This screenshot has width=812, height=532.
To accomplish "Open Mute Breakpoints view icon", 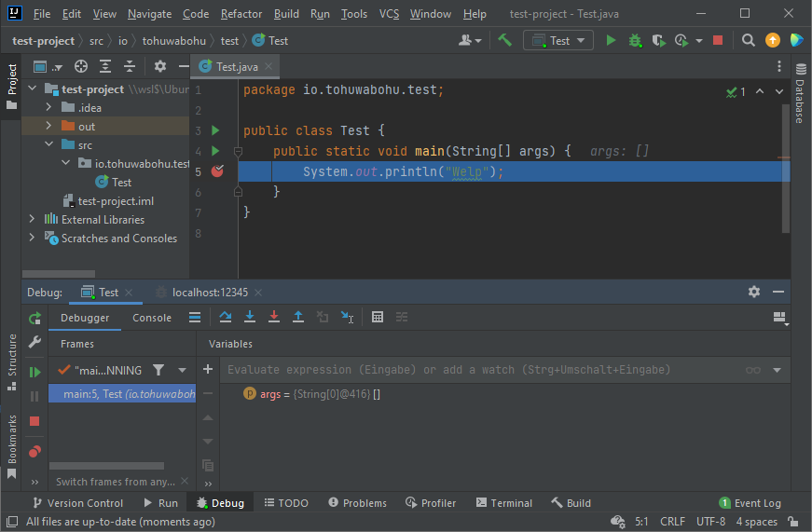I will tap(34, 452).
